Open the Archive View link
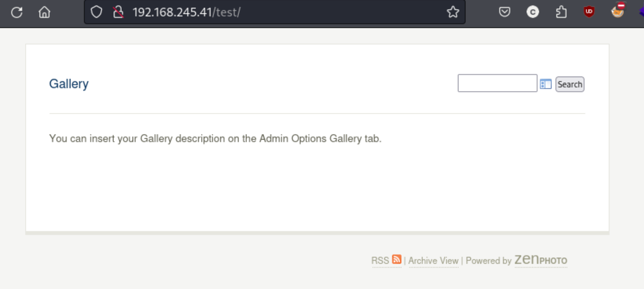 point(433,261)
